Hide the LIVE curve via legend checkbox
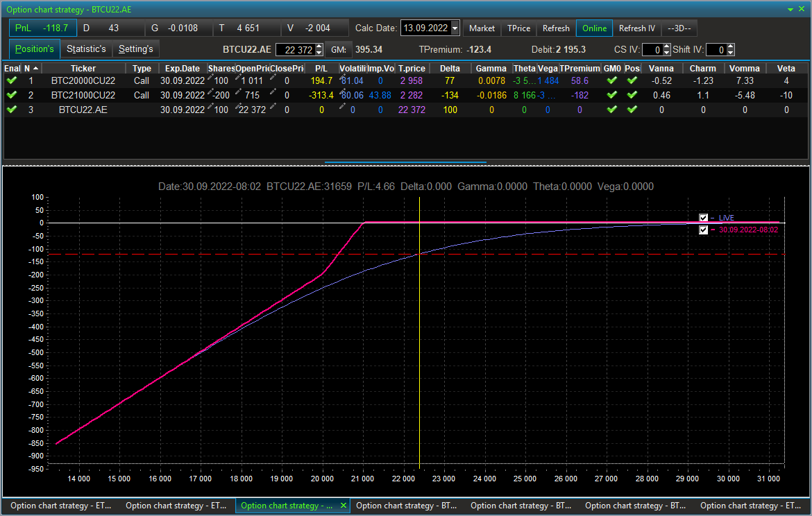Image resolution: width=812 pixels, height=516 pixels. tap(703, 218)
